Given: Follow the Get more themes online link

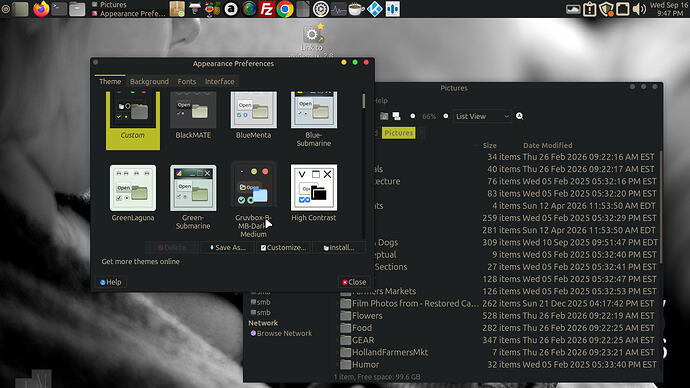Looking at the screenshot, I should click(x=140, y=261).
